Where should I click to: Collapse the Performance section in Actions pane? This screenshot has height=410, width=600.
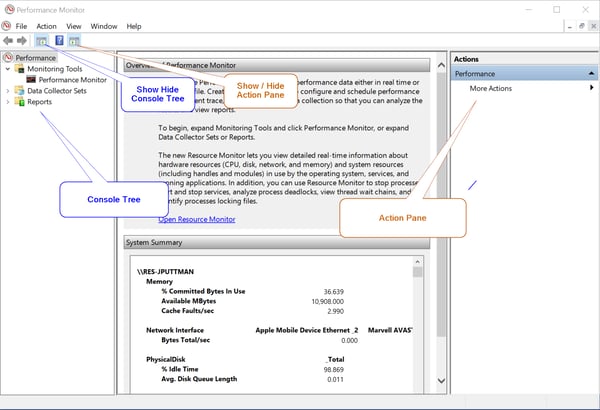click(x=590, y=74)
